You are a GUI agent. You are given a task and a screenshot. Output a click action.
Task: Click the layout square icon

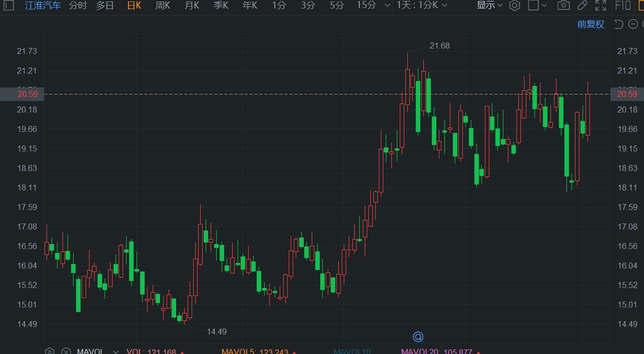(533, 5)
